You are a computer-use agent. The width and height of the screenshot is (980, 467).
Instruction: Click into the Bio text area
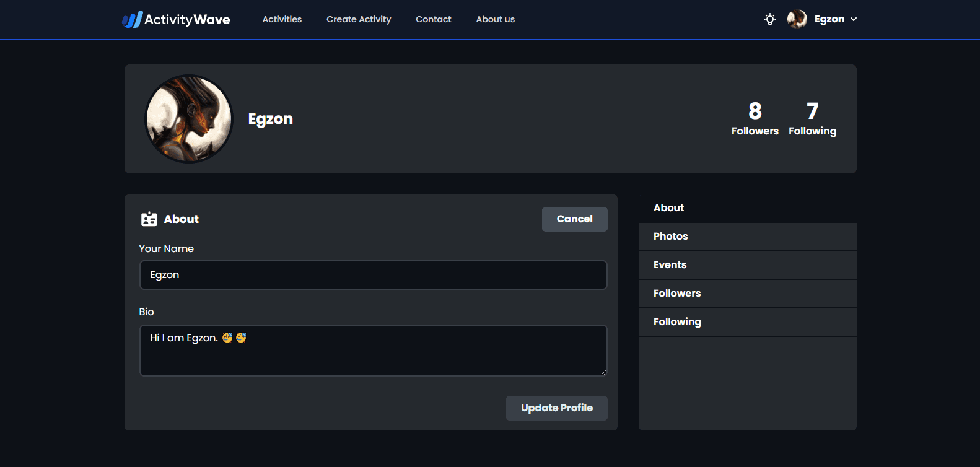click(374, 351)
